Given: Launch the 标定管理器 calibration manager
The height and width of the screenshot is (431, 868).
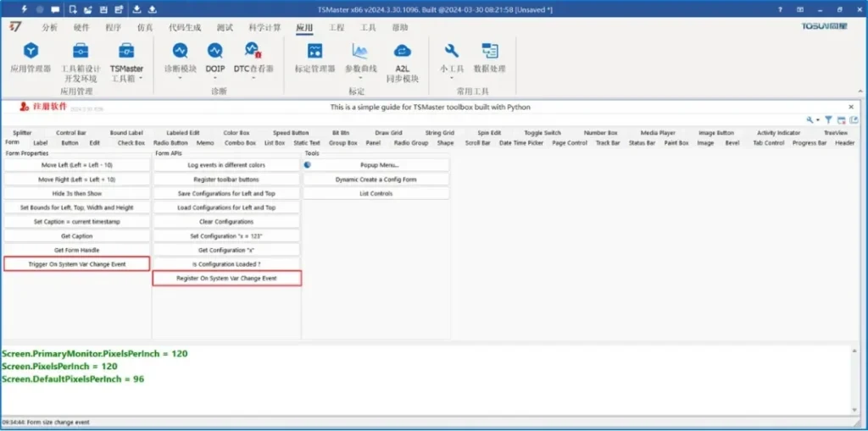Looking at the screenshot, I should [314, 52].
